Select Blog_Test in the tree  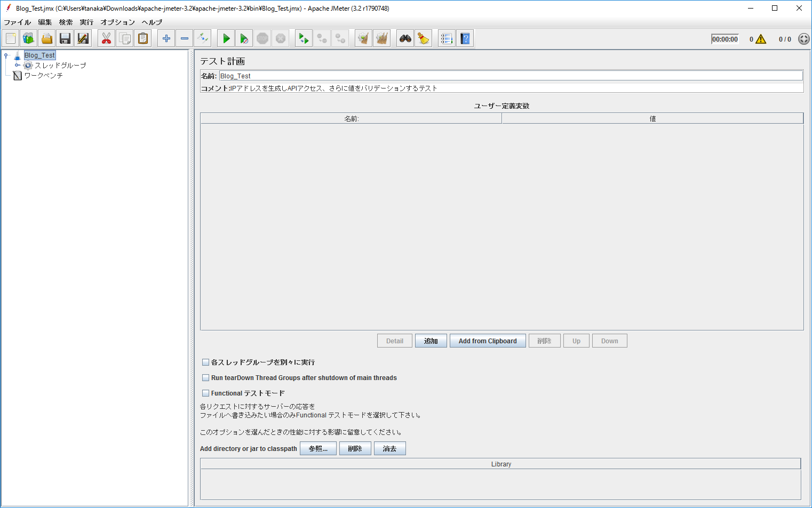point(39,55)
